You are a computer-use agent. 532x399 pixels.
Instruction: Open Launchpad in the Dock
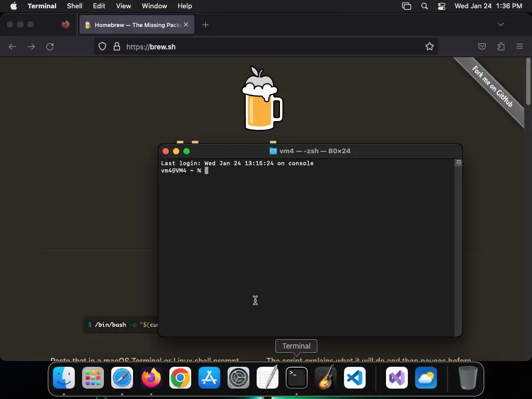[x=93, y=377]
